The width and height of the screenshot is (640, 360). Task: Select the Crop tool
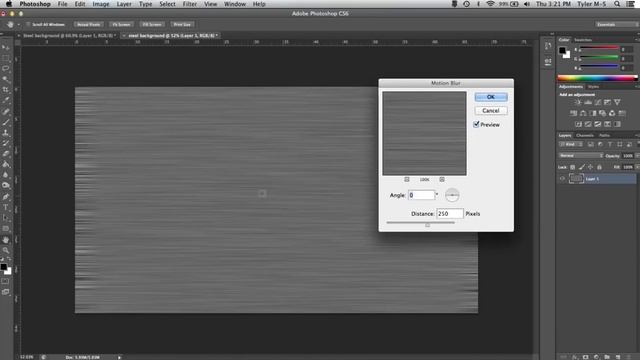pos(6,90)
